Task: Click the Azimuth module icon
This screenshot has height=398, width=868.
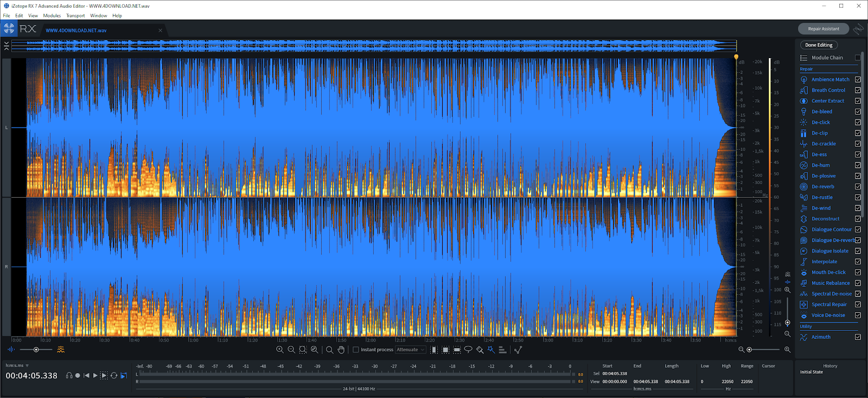Action: (804, 337)
